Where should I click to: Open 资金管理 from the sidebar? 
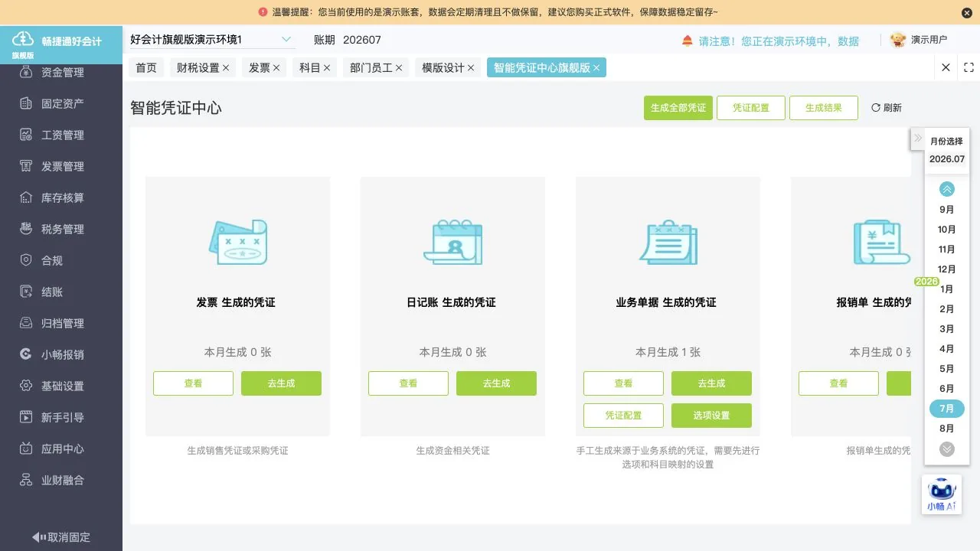[x=62, y=73]
